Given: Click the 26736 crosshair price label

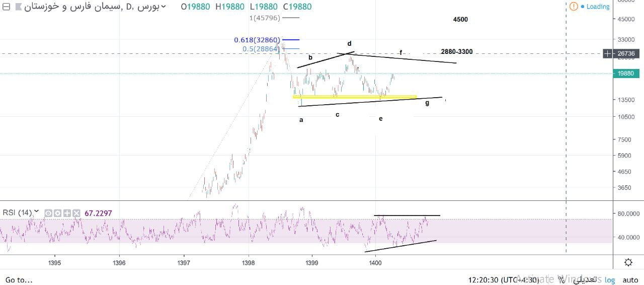Looking at the screenshot, I should coord(626,53).
